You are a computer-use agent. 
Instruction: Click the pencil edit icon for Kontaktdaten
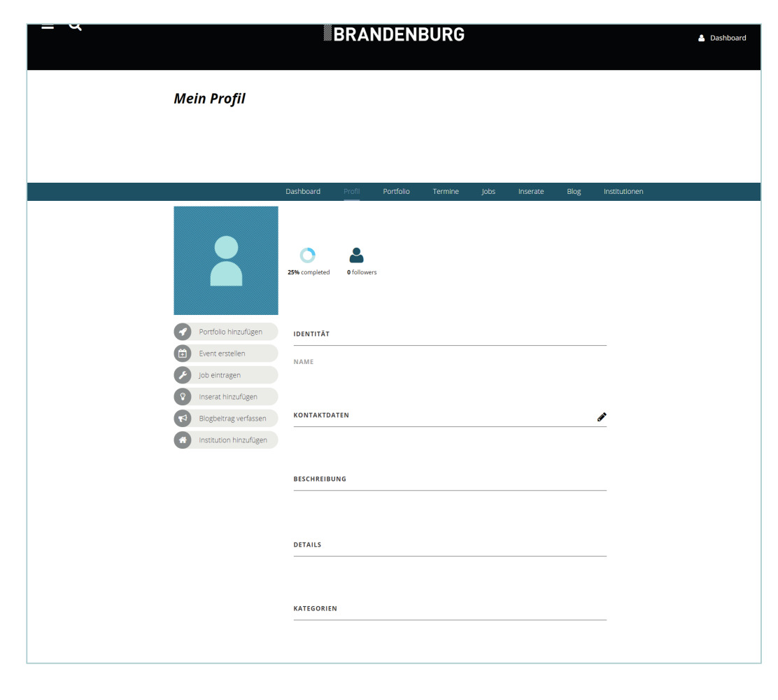pyautogui.click(x=601, y=416)
